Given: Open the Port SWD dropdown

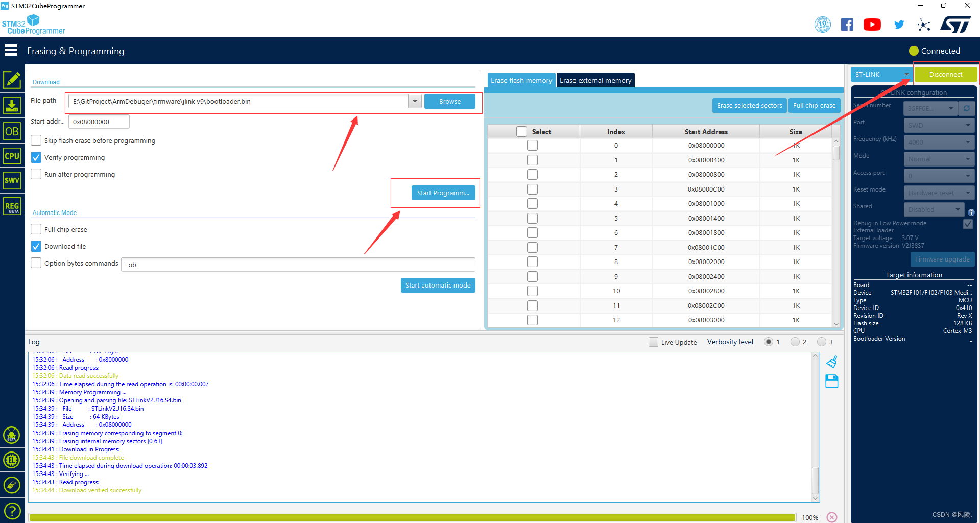Looking at the screenshot, I should pos(939,125).
